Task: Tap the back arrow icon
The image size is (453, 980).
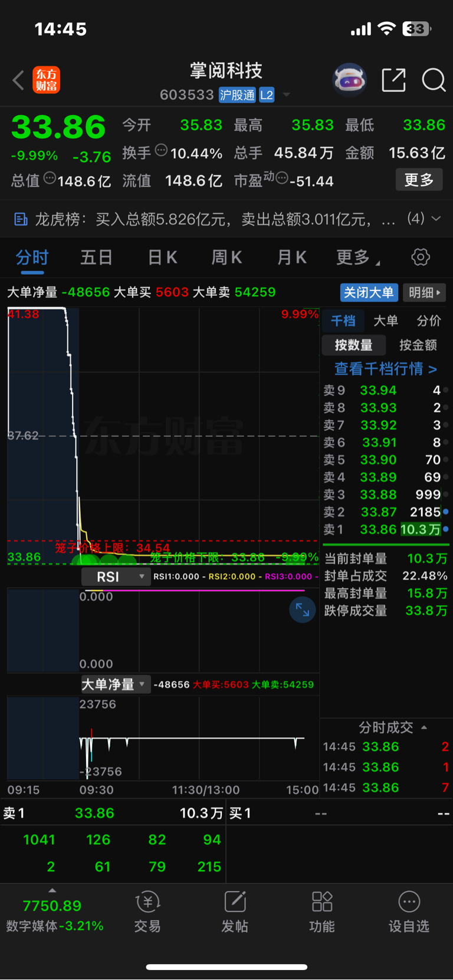Action: click(x=18, y=80)
